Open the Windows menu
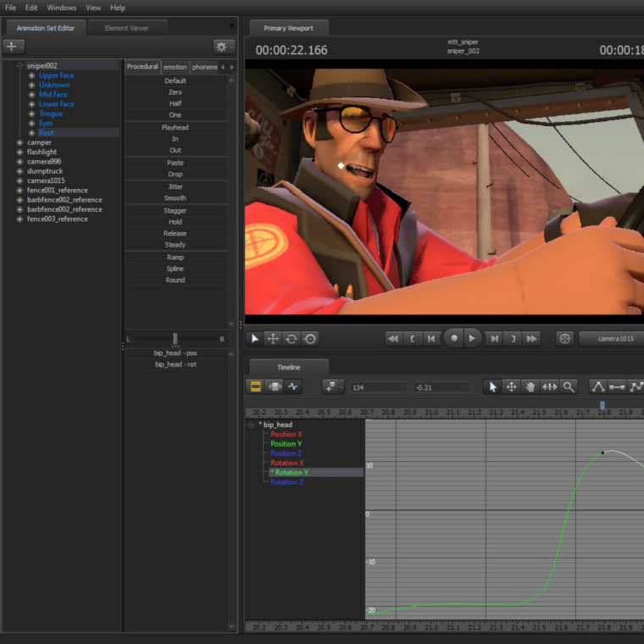Image resolution: width=644 pixels, height=644 pixels. (62, 8)
